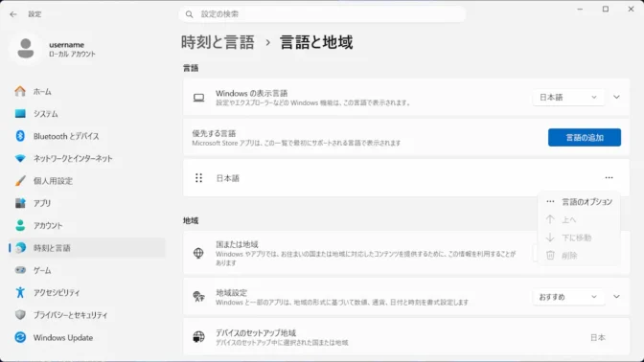This screenshot has height=362, width=644.
Task: Open the 地域設定 おすすめ dropdown
Action: click(568, 297)
